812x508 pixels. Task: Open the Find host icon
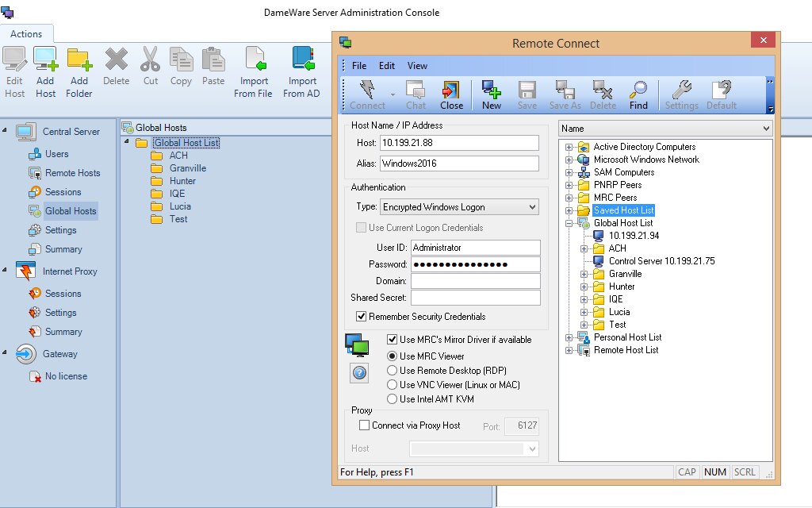point(638,94)
